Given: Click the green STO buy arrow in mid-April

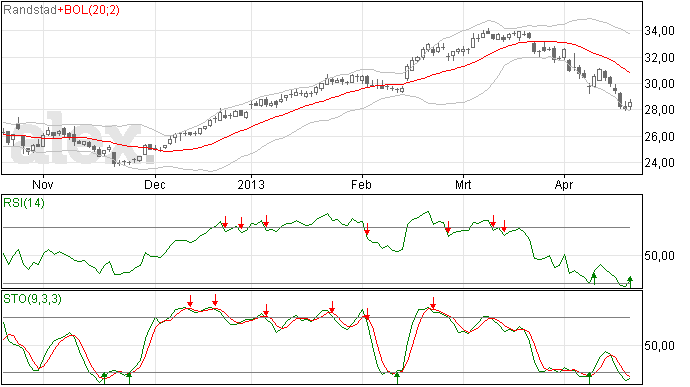Looking at the screenshot, I should tap(590, 378).
